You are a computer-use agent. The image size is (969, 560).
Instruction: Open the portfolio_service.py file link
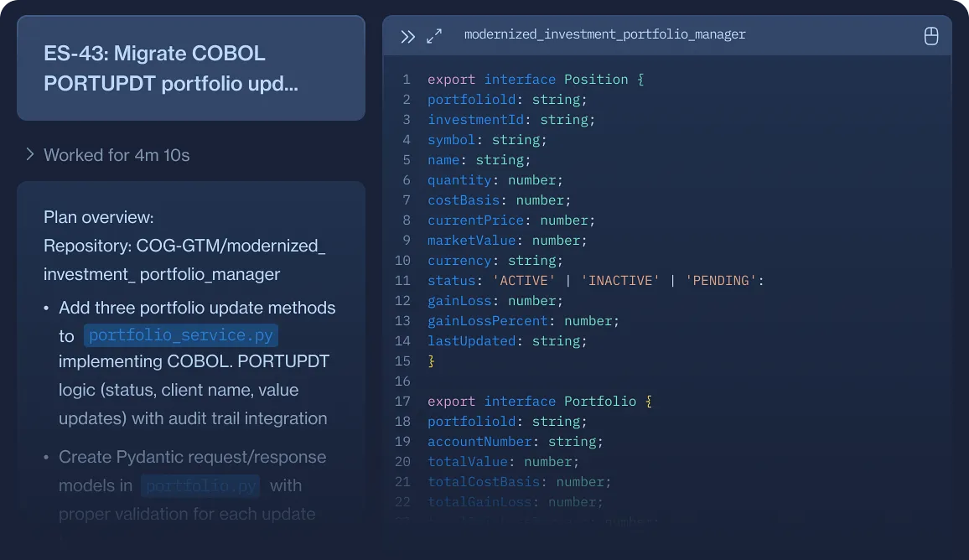[x=180, y=335]
